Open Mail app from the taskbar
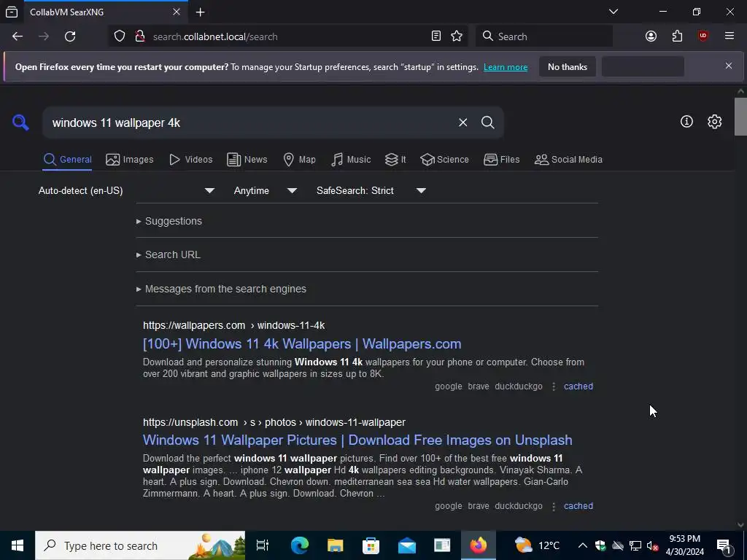747x560 pixels. click(x=407, y=545)
